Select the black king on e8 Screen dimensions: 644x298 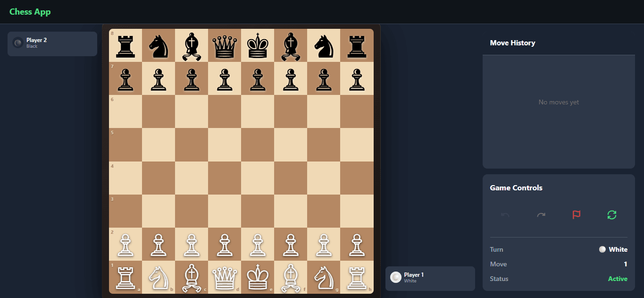[257, 45]
